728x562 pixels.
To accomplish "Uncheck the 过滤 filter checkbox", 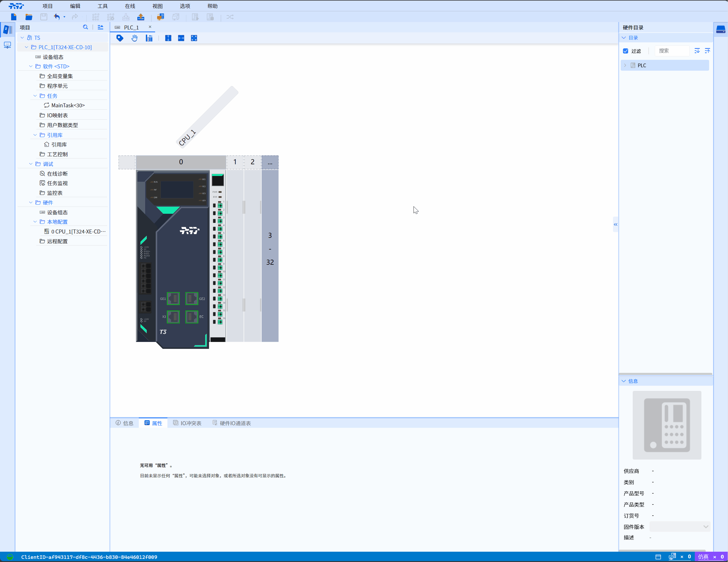I will click(x=626, y=51).
